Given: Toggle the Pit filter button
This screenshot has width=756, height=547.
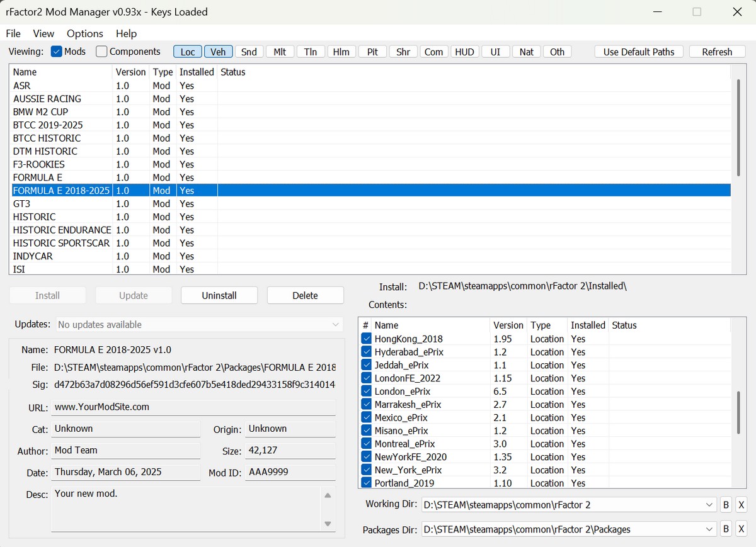Looking at the screenshot, I should pyautogui.click(x=372, y=52).
